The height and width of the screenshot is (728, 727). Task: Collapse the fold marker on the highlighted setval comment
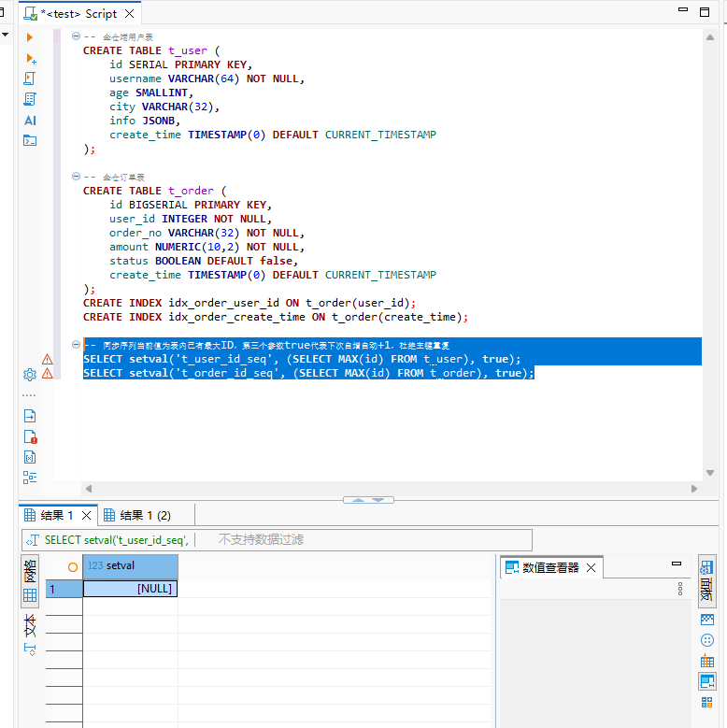click(76, 345)
